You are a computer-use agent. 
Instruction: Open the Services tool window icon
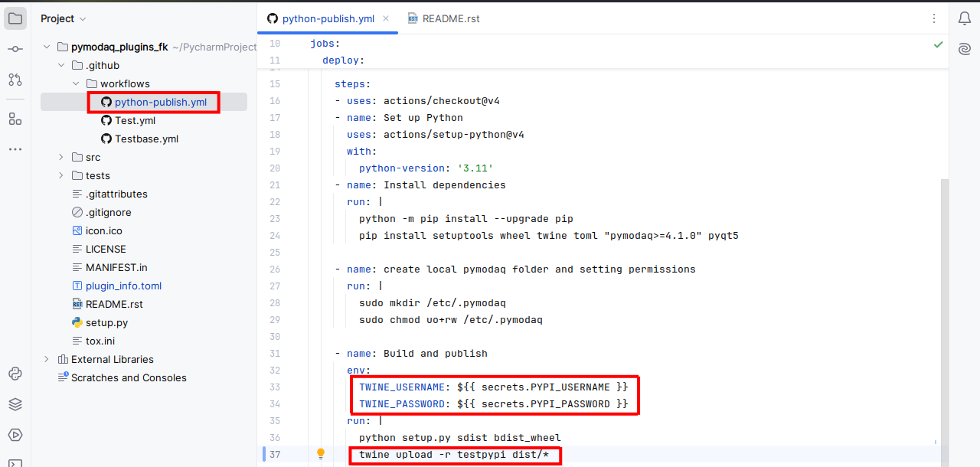pos(15,435)
